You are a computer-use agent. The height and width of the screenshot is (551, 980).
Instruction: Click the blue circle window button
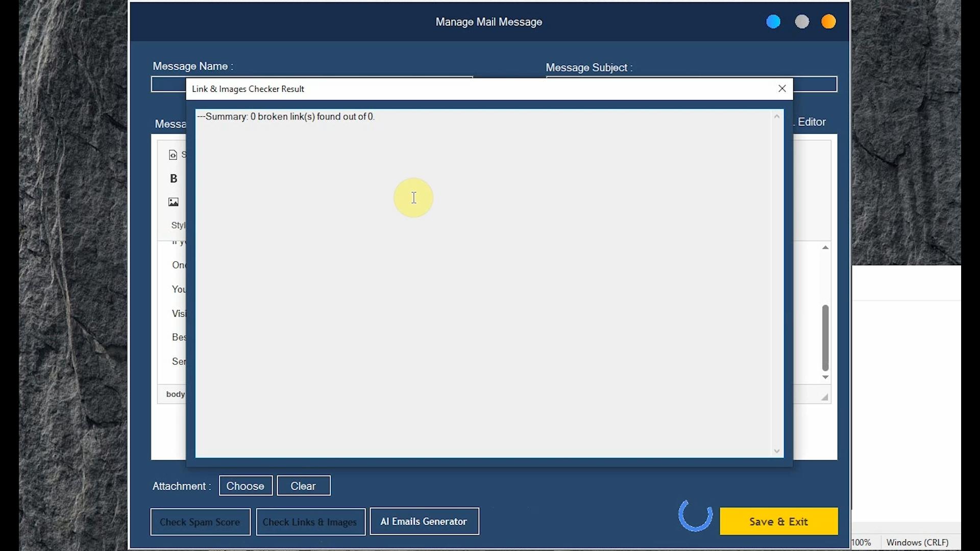tap(773, 22)
